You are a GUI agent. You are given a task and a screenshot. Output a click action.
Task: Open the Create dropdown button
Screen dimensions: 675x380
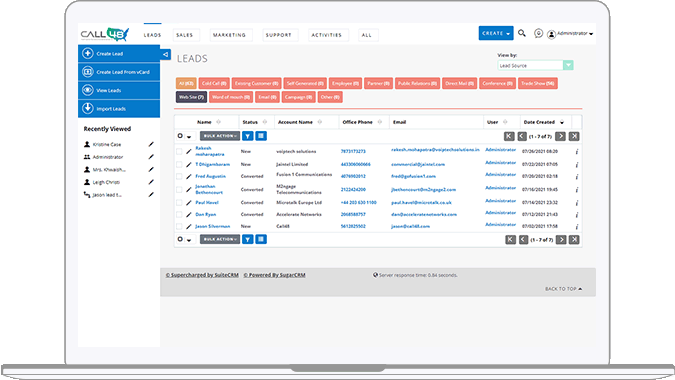(496, 33)
